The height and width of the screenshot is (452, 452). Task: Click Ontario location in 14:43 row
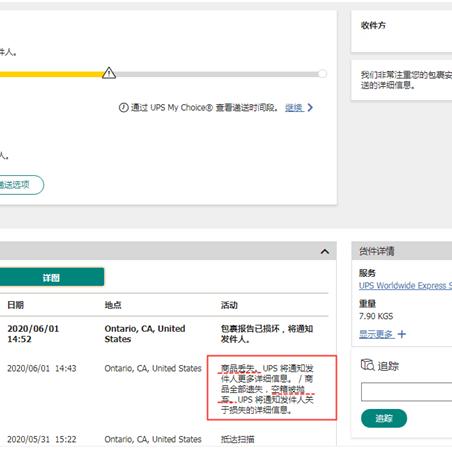click(153, 368)
